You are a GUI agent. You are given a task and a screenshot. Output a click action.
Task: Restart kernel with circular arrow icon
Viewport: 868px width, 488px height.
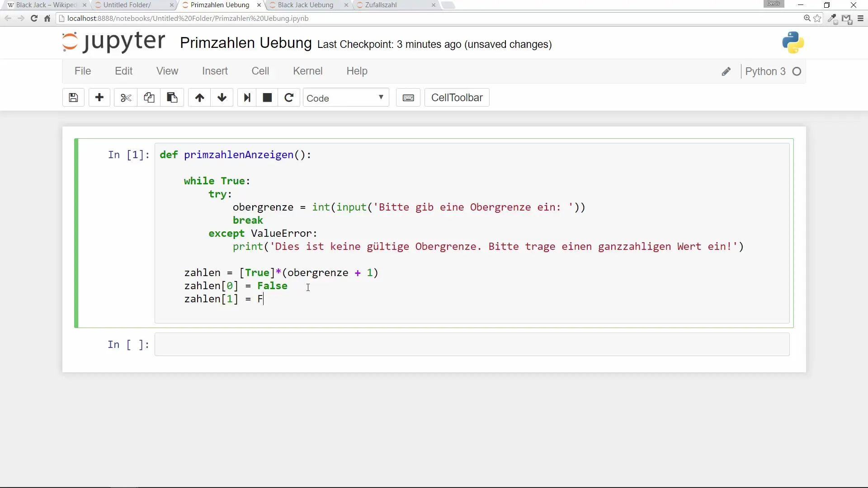tap(289, 98)
